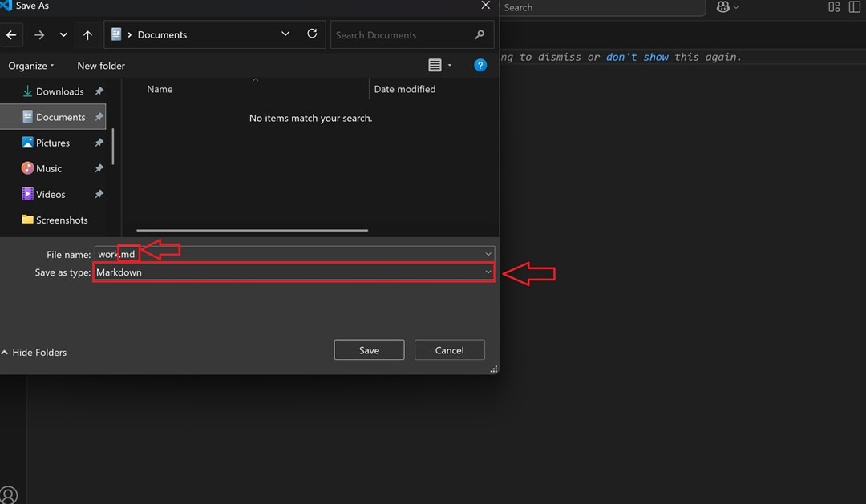The image size is (866, 504).
Task: Create a New folder
Action: click(x=101, y=66)
